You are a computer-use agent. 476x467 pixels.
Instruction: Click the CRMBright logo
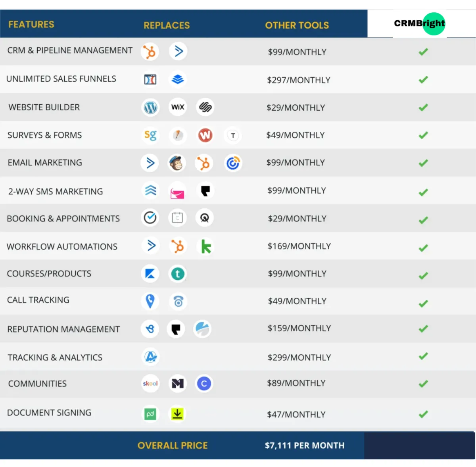420,23
